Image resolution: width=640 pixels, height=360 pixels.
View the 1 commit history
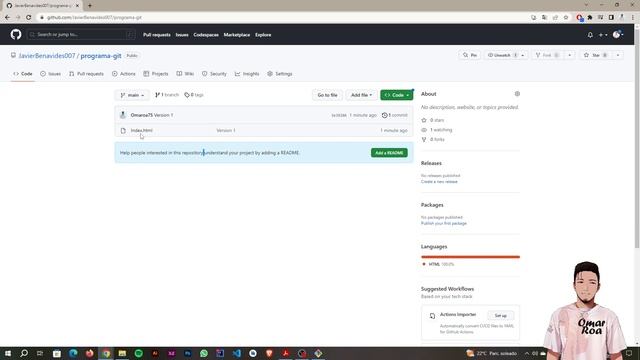click(x=394, y=115)
